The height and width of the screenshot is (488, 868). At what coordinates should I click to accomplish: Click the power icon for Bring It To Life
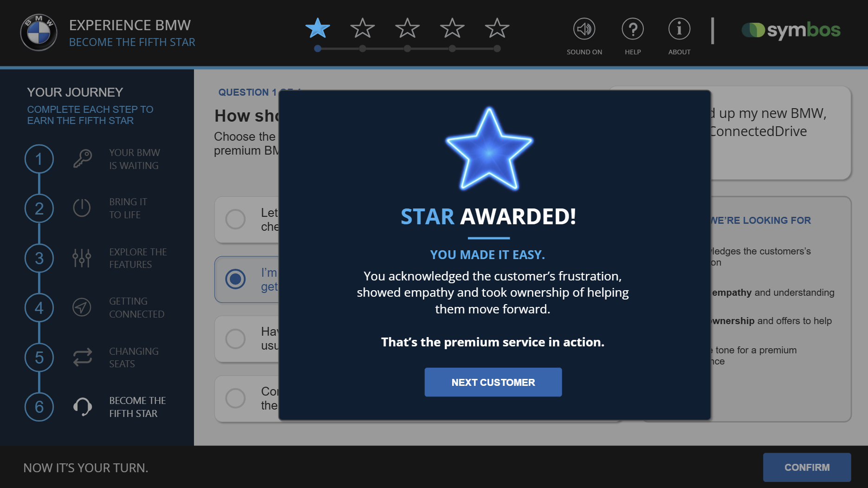pos(82,208)
